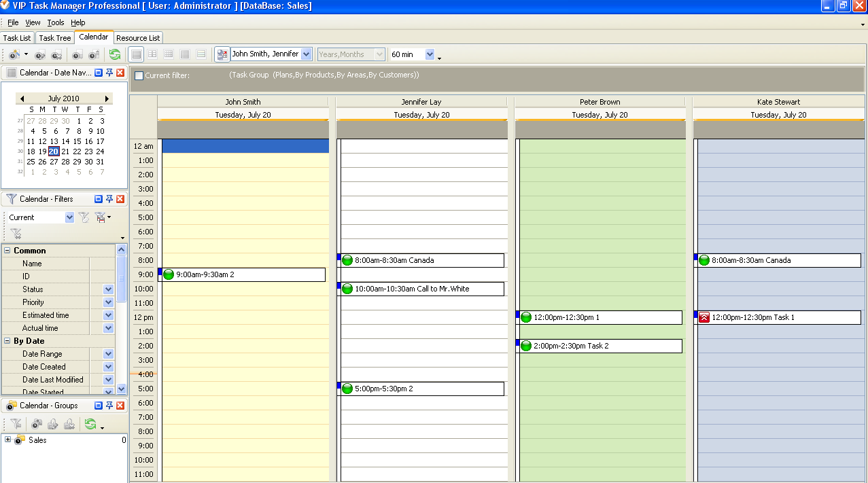Collapse the Common filter section
The width and height of the screenshot is (868, 483).
coord(7,251)
